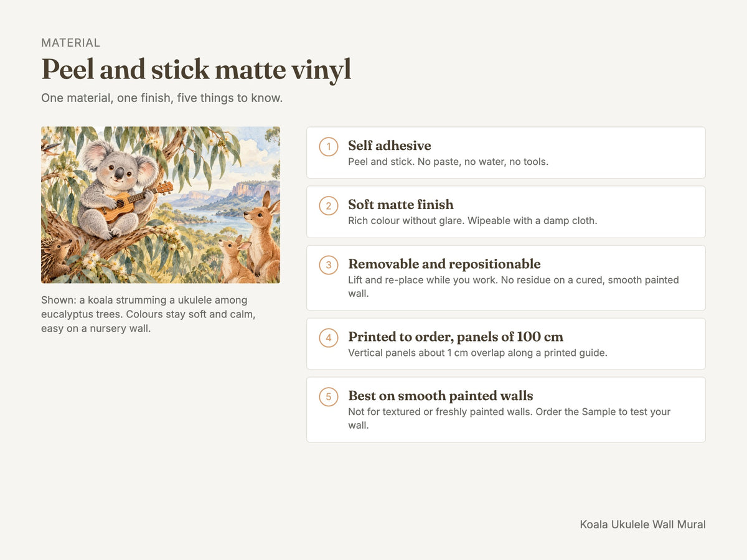Click the Peel and stick matte vinyl title
747x560 pixels.
(x=196, y=70)
